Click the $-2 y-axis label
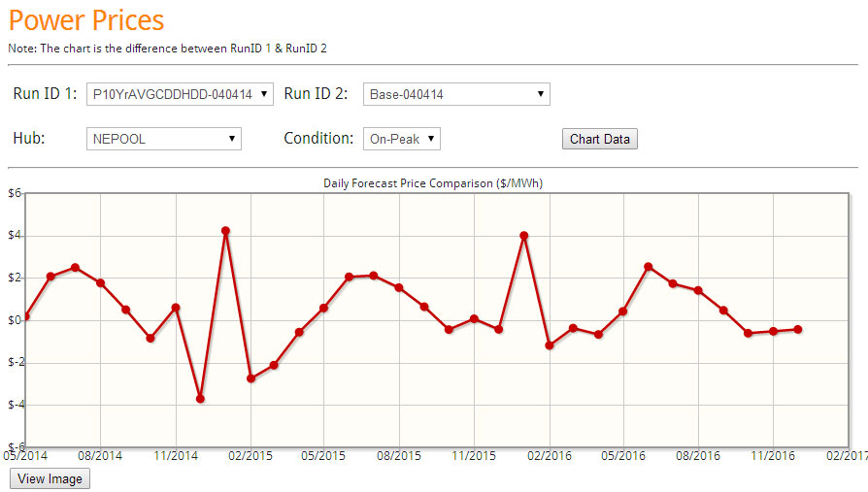This screenshot has width=868, height=492. coord(17,363)
